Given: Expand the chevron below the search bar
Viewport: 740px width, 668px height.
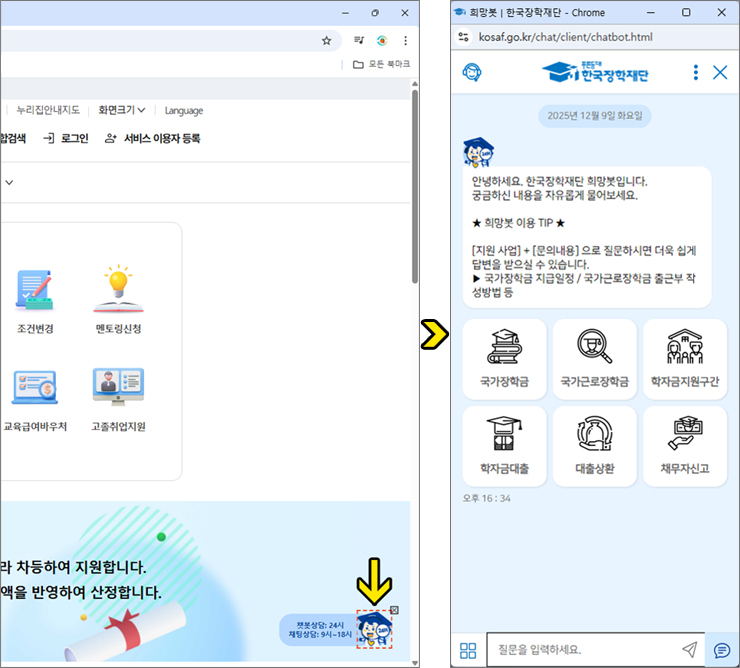Looking at the screenshot, I should point(9,183).
